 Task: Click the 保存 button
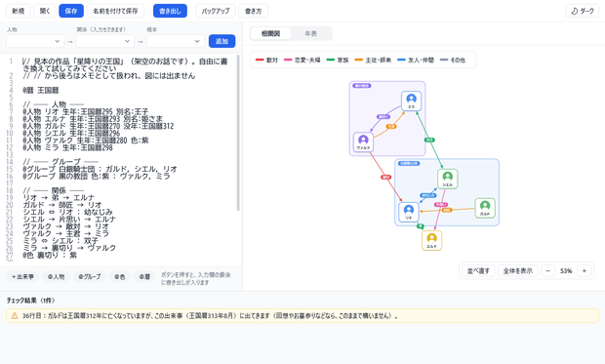[x=71, y=11]
